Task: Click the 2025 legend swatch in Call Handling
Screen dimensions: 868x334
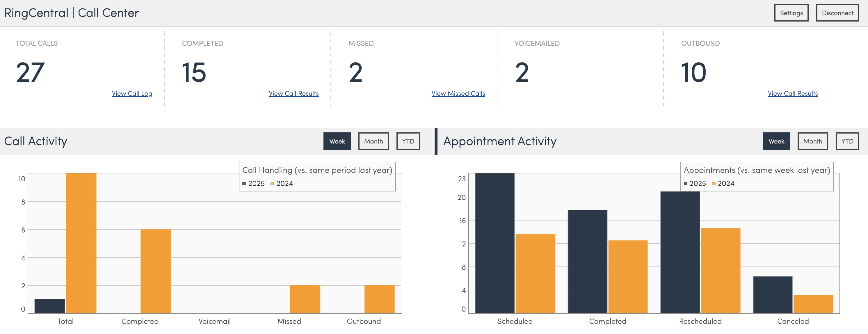Action: (x=244, y=184)
